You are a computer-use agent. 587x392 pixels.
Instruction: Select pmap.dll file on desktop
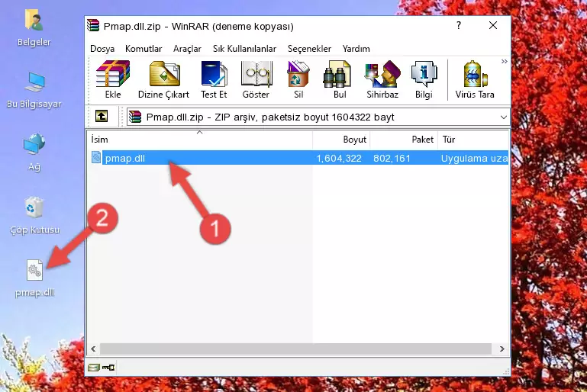coord(35,278)
